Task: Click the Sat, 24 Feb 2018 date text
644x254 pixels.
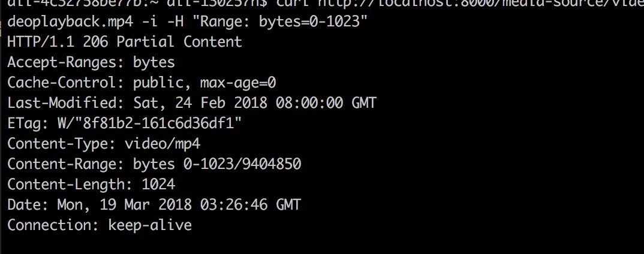Action: click(x=200, y=103)
